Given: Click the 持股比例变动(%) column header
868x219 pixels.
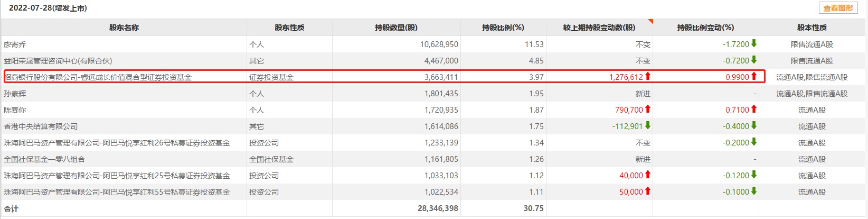Looking at the screenshot, I should coord(705,28).
